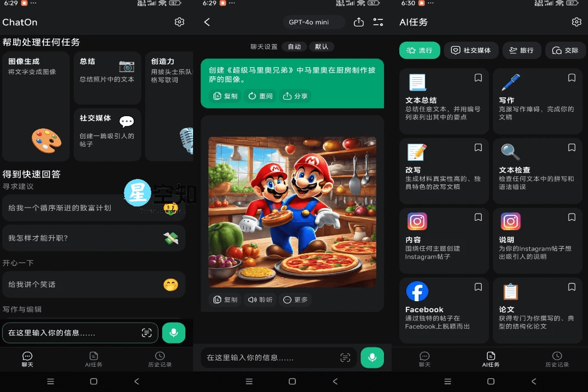588x392 pixels.
Task: Tap 重问 to regenerate the response
Action: [x=260, y=95]
